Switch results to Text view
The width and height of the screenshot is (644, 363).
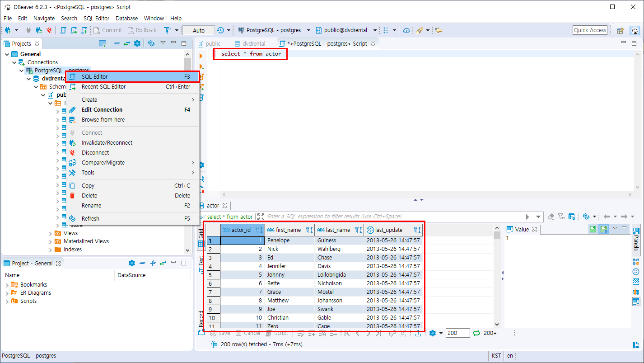tap(201, 265)
